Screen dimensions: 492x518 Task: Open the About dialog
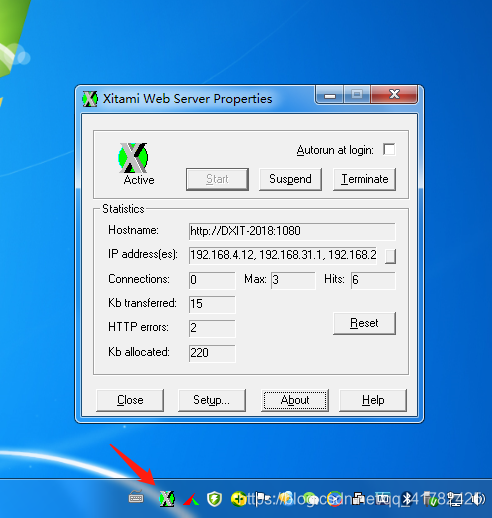pos(295,400)
